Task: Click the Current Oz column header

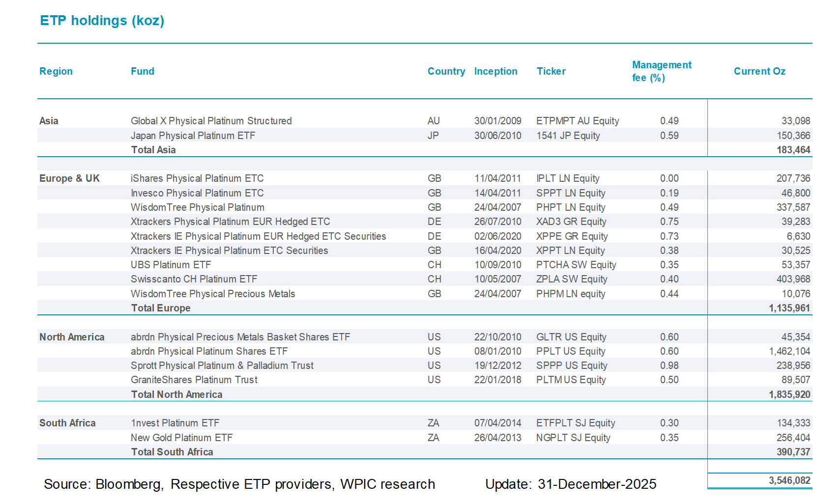Action: pos(759,71)
